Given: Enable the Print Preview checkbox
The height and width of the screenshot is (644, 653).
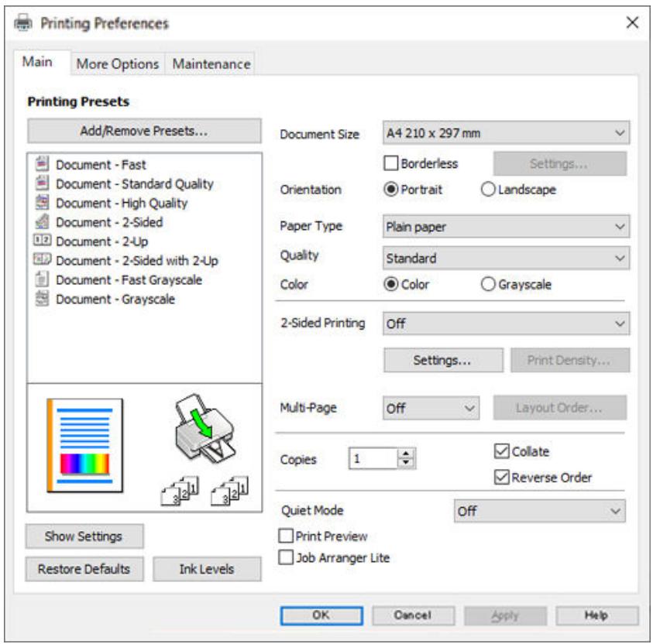Looking at the screenshot, I should (286, 536).
